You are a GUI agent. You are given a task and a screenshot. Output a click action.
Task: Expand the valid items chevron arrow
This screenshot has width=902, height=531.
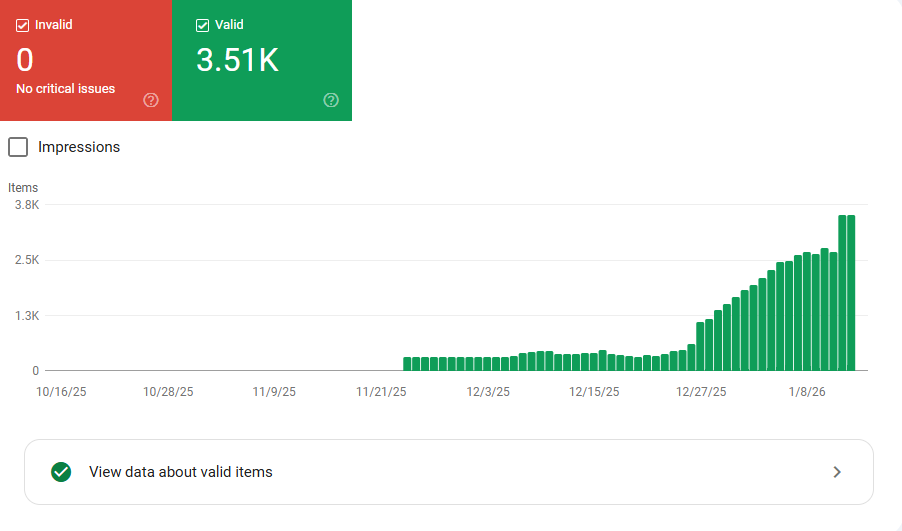coord(837,472)
